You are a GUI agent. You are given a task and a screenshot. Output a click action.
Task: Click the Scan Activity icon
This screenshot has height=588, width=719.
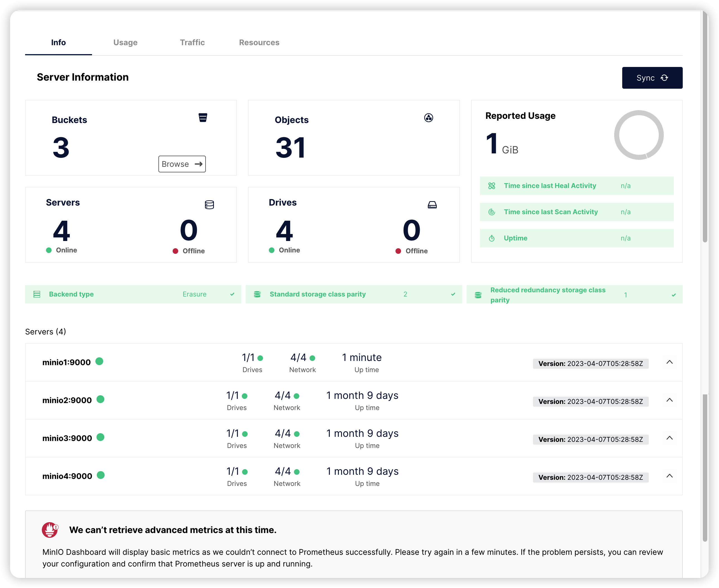coord(492,212)
